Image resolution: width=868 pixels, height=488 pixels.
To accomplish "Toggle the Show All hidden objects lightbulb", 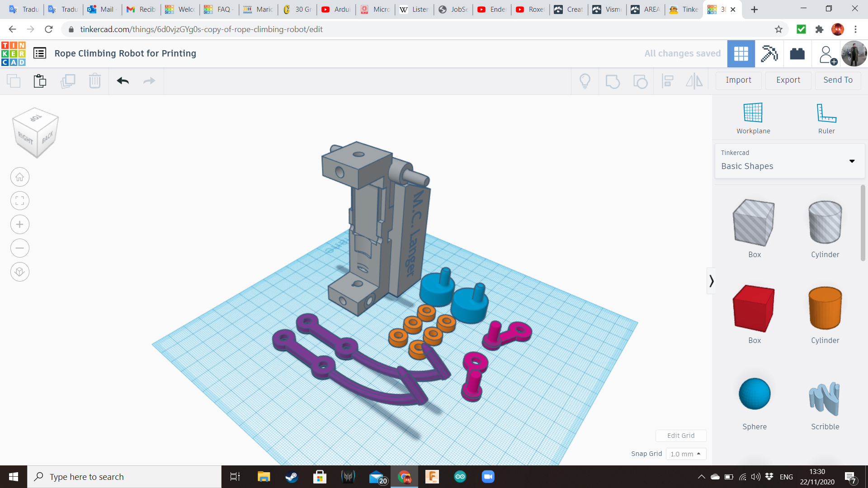I will coord(585,81).
